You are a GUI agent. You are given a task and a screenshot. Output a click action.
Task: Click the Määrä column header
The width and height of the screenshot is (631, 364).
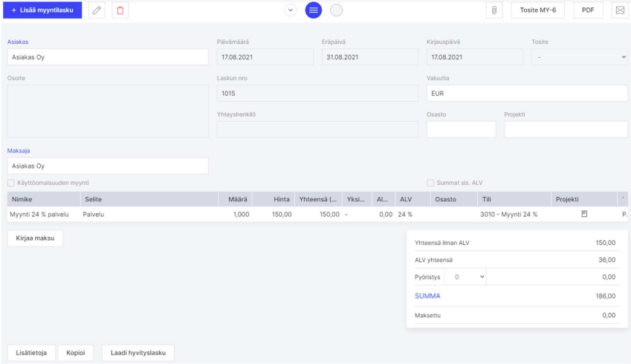236,199
